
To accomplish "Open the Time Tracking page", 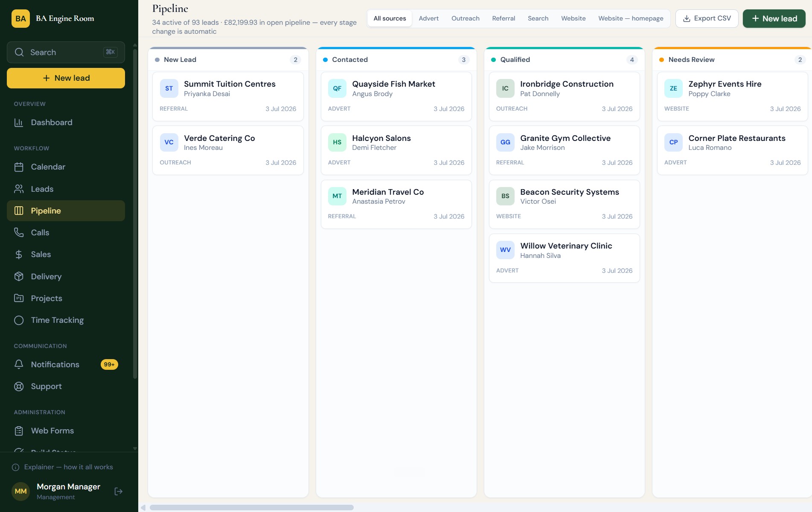I will point(66,320).
